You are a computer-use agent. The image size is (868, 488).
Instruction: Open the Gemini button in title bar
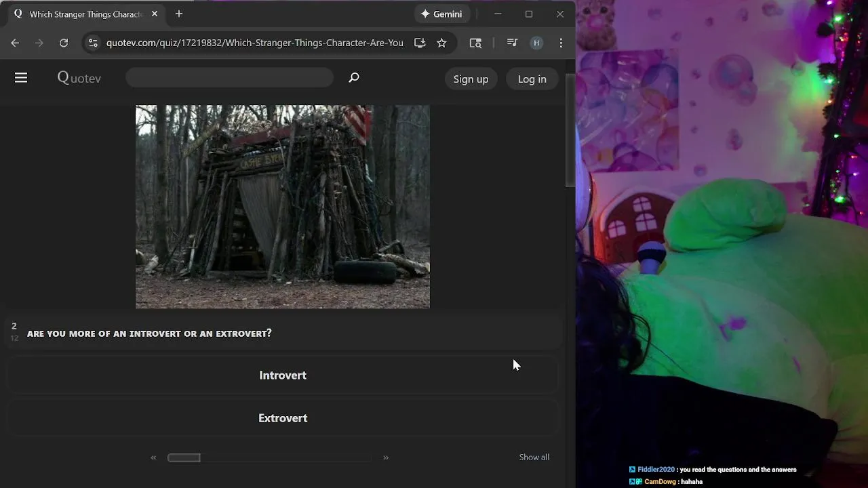click(x=441, y=14)
